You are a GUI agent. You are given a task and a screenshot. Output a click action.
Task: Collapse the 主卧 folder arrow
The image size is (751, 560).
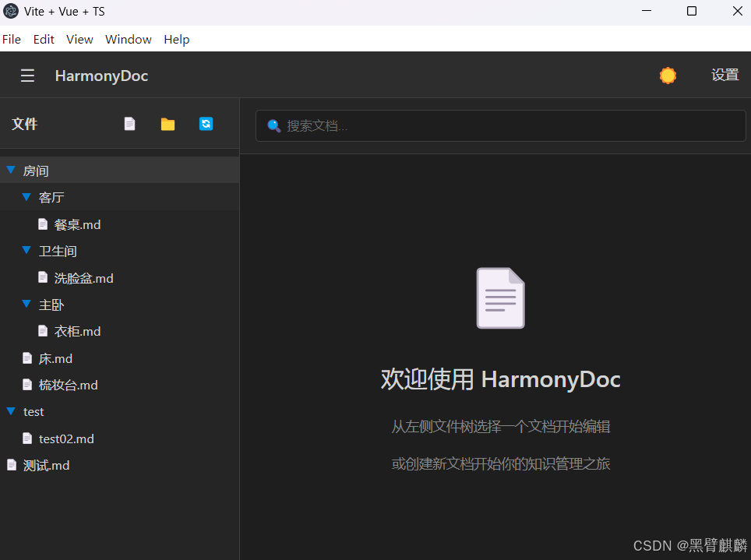[26, 304]
